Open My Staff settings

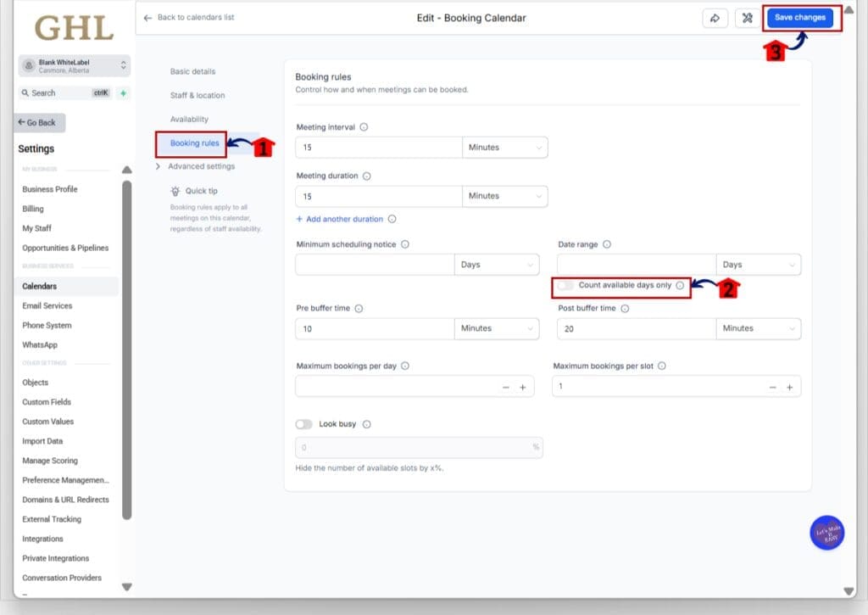tap(36, 228)
